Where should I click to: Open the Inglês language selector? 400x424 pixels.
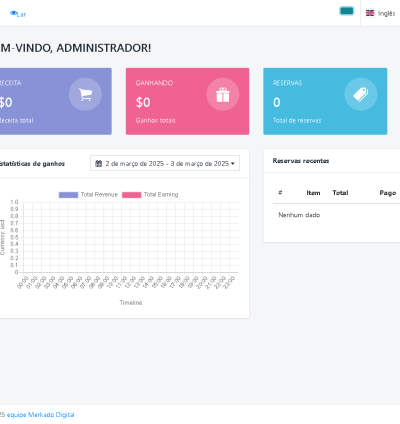point(380,13)
